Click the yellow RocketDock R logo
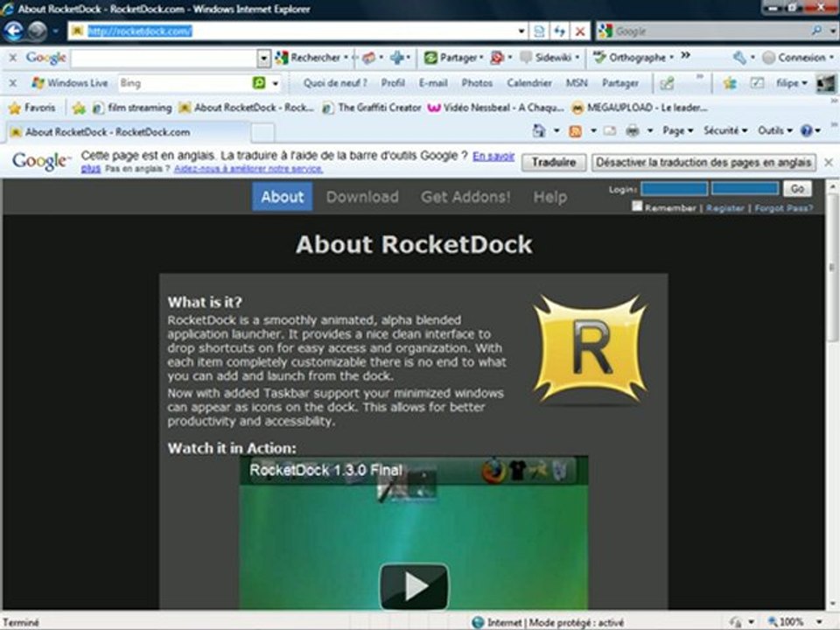The image size is (840, 630). point(590,349)
